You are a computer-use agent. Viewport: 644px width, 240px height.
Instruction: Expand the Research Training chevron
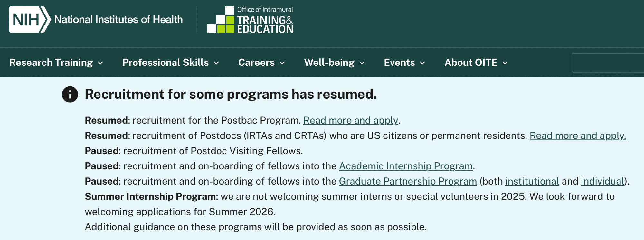click(100, 63)
